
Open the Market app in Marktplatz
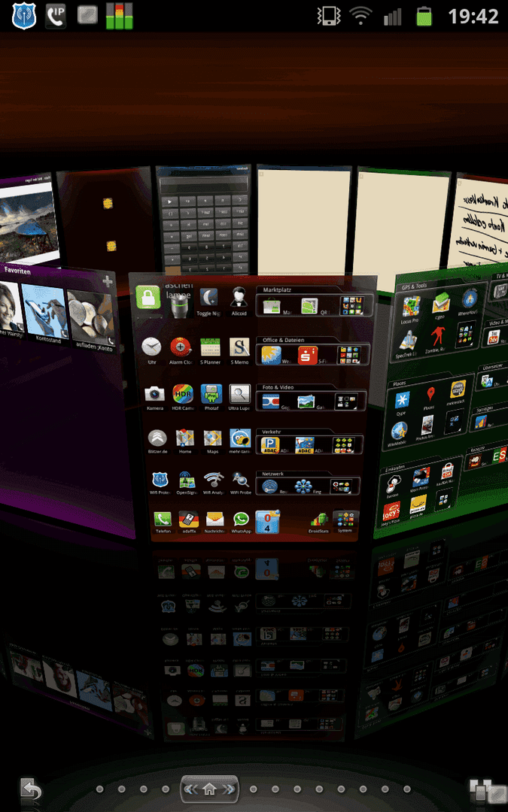[x=272, y=306]
